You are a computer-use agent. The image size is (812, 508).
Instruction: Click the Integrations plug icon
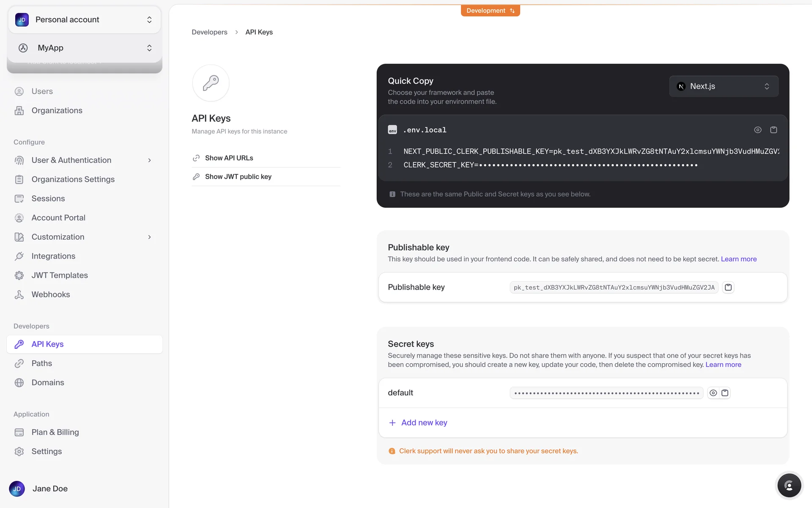[x=19, y=256]
